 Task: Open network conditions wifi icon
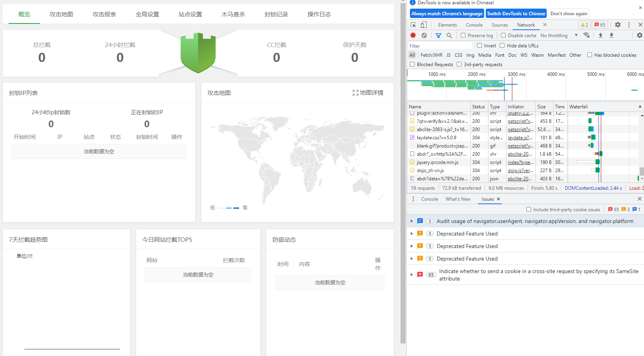pos(587,35)
